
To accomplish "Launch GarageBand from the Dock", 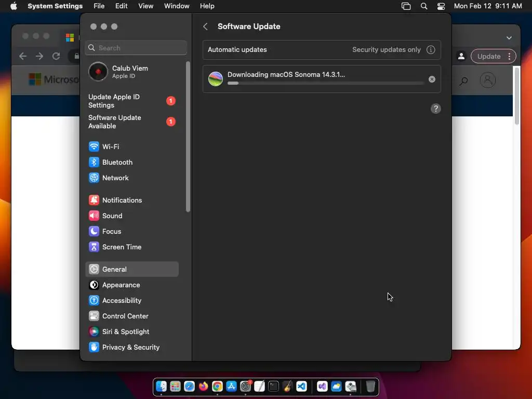I will coord(287,387).
